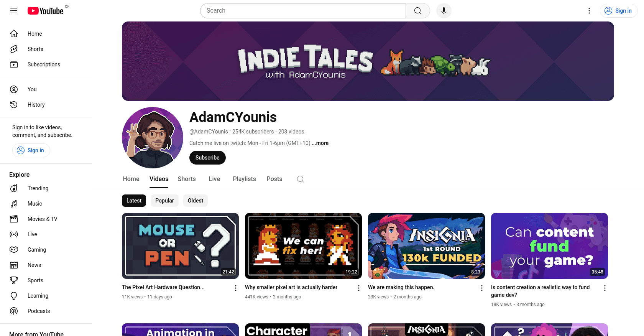Select the Oldest sort chip

(195, 201)
